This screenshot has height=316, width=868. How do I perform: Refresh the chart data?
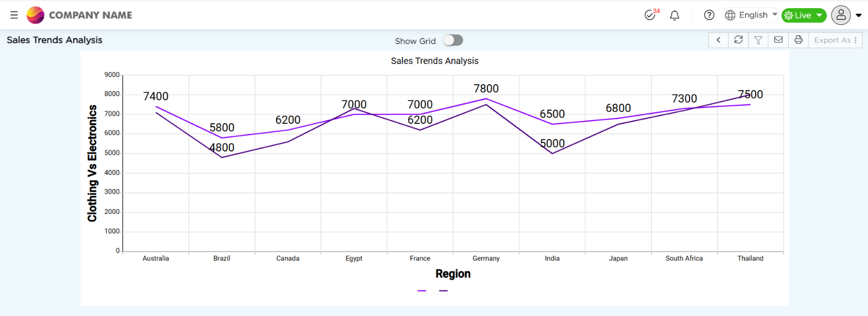(x=738, y=40)
